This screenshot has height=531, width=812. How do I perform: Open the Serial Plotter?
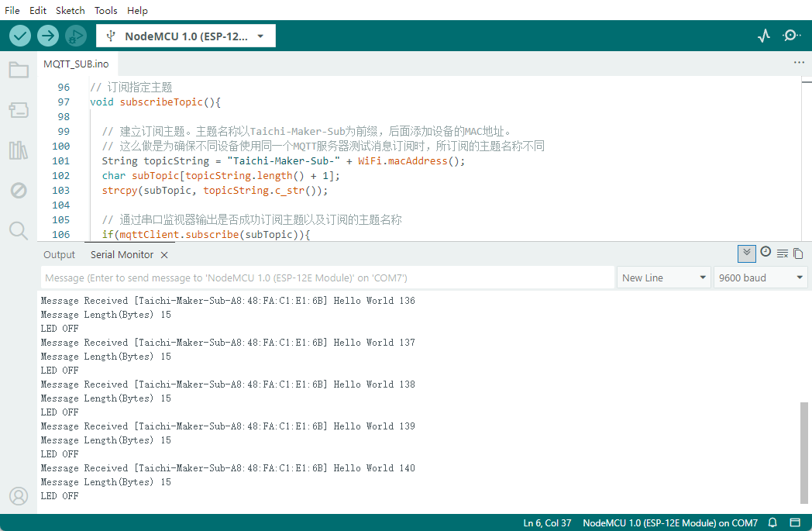[764, 35]
